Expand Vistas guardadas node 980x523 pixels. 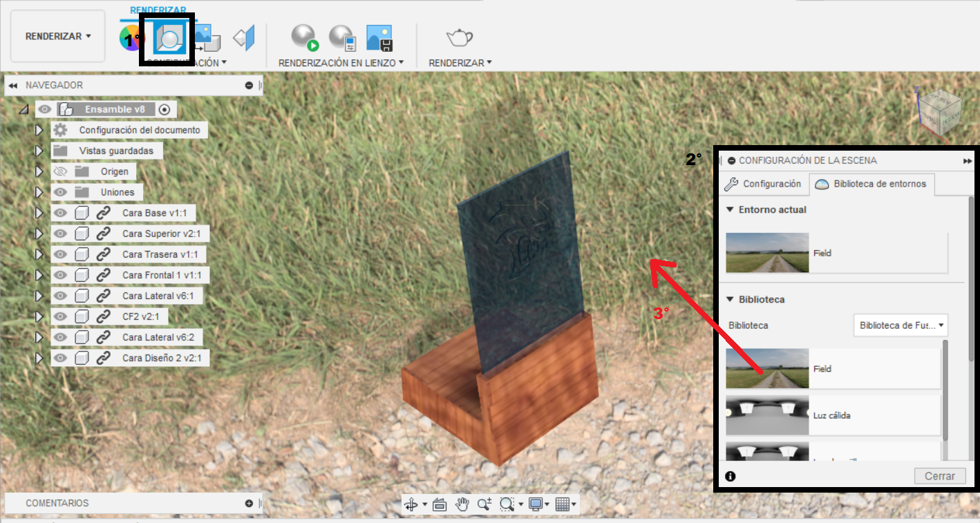39,151
